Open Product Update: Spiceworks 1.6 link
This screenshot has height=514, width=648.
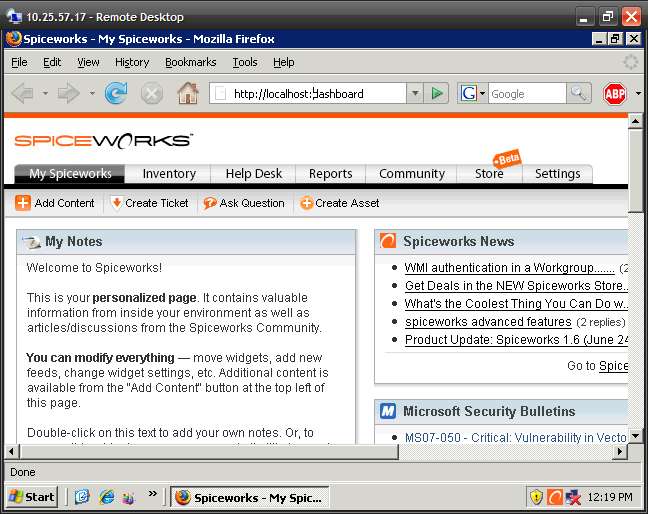click(x=516, y=340)
